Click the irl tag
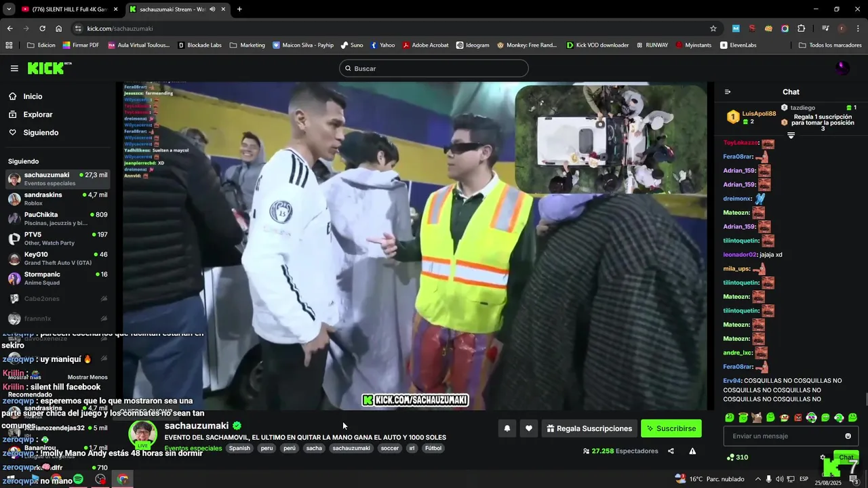 412,448
